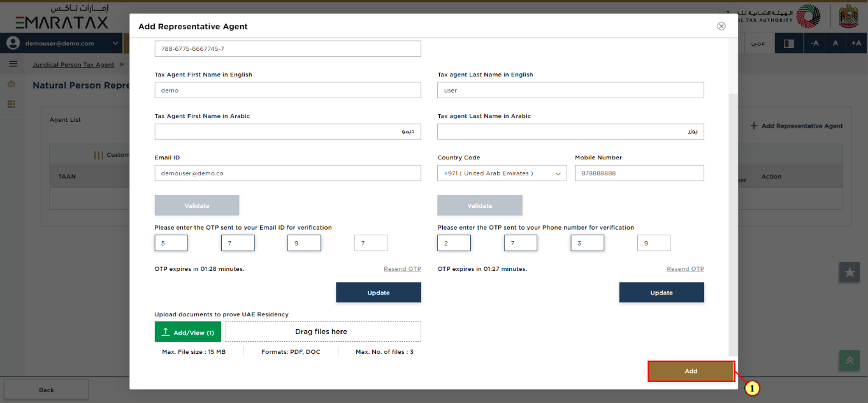The image size is (868, 403).
Task: Click the Drag files here drop zone
Action: [x=322, y=332]
